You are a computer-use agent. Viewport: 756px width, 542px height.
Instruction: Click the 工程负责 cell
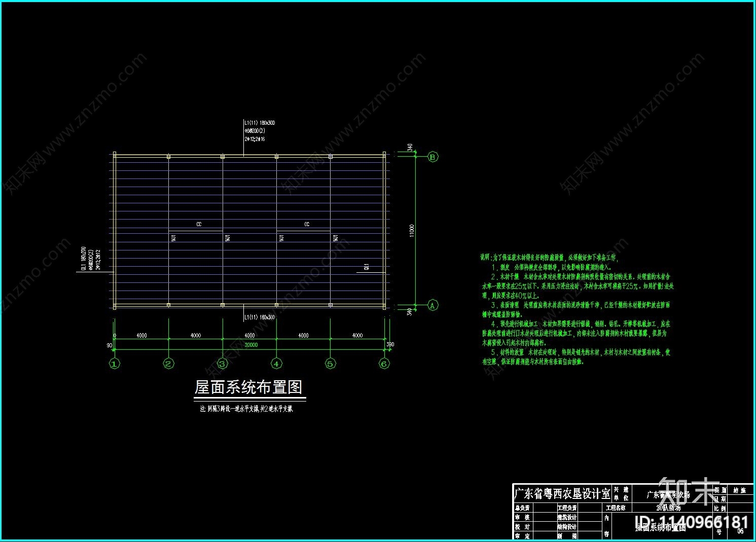(567, 508)
